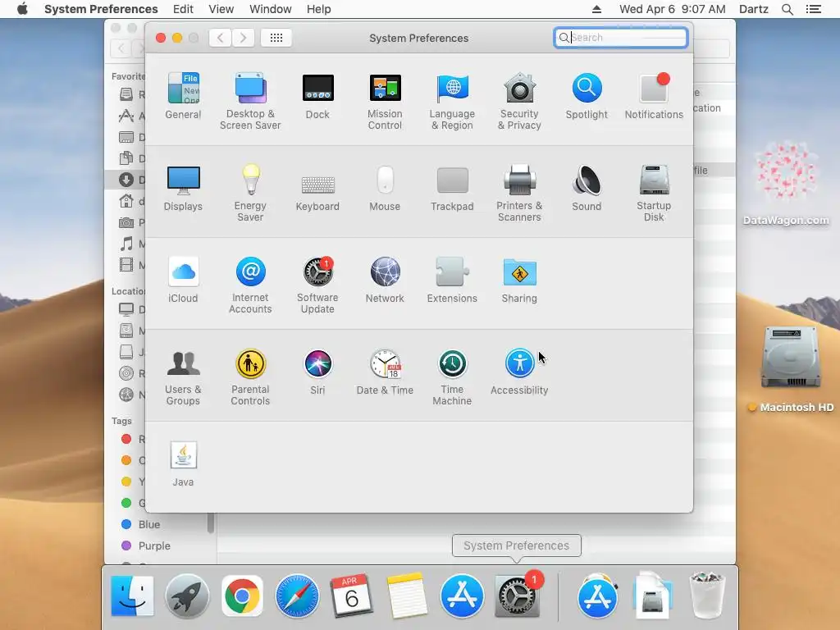This screenshot has height=630, width=840.
Task: Click the date and time in menu bar
Action: pos(673,9)
